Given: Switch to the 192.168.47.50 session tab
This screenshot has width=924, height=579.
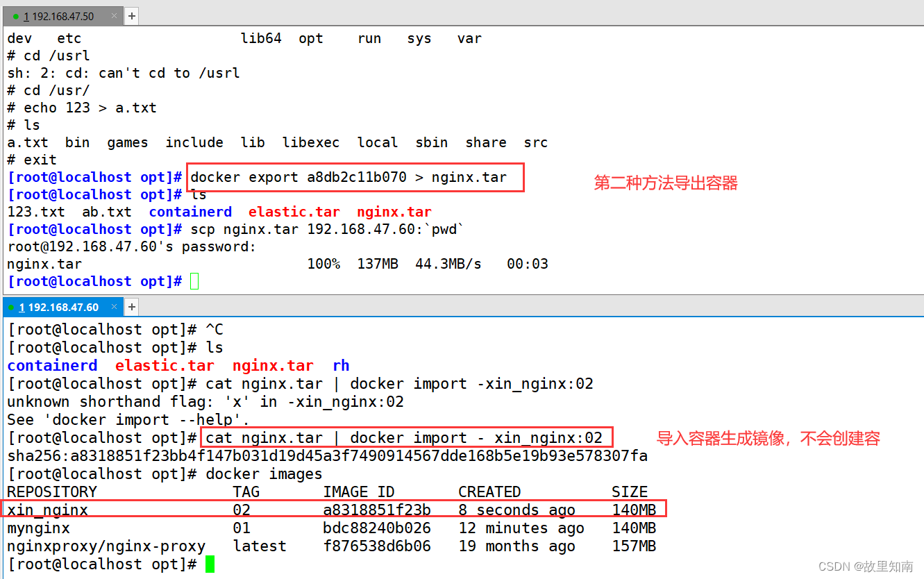Looking at the screenshot, I should pos(62,15).
